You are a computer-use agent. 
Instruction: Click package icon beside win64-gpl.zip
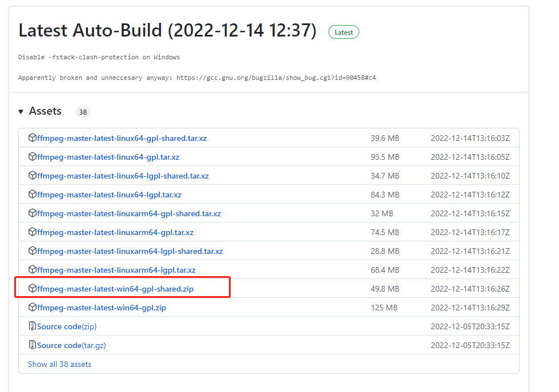click(33, 307)
